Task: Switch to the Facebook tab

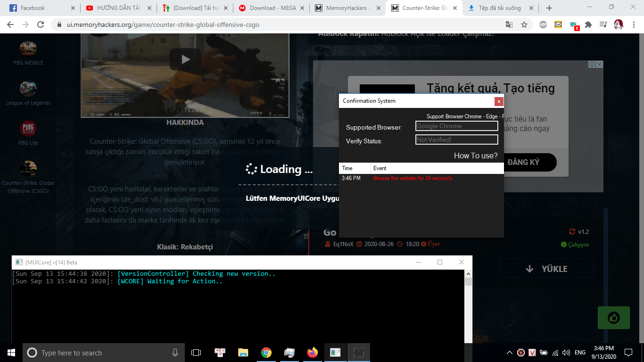Action: tap(41, 8)
